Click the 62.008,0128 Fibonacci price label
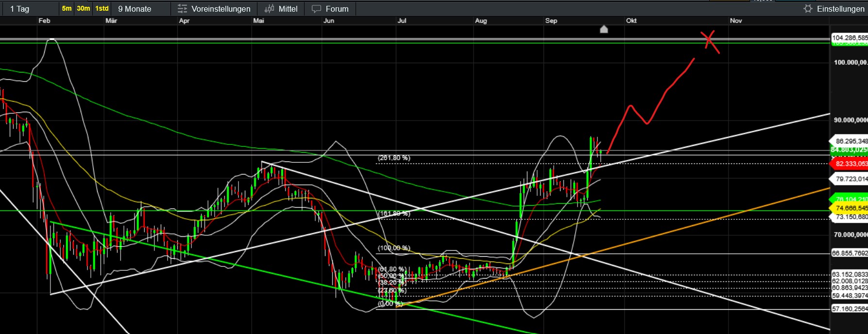The height and width of the screenshot is (334, 868). pyautogui.click(x=850, y=281)
